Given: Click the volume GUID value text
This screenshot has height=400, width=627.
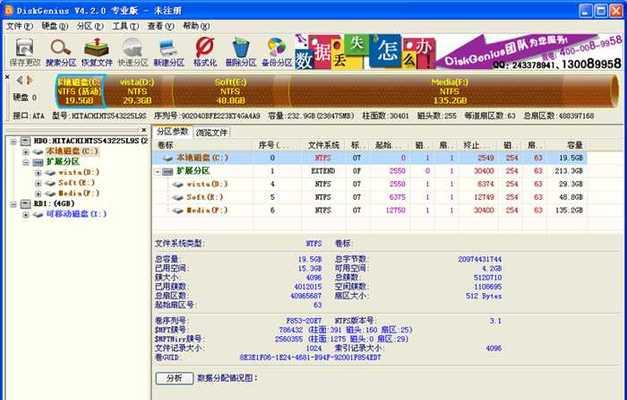Looking at the screenshot, I should click(310, 357).
